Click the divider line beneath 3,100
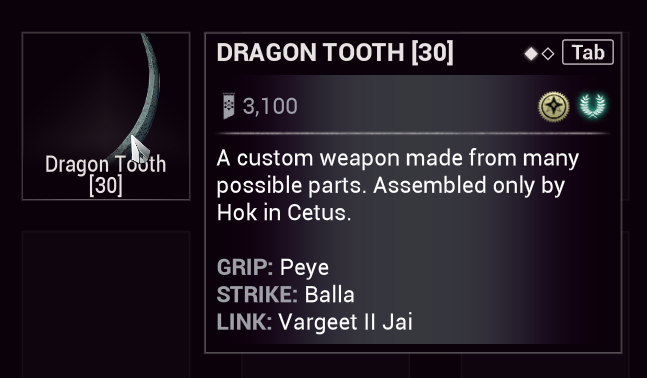The width and height of the screenshot is (647, 378). 413,134
